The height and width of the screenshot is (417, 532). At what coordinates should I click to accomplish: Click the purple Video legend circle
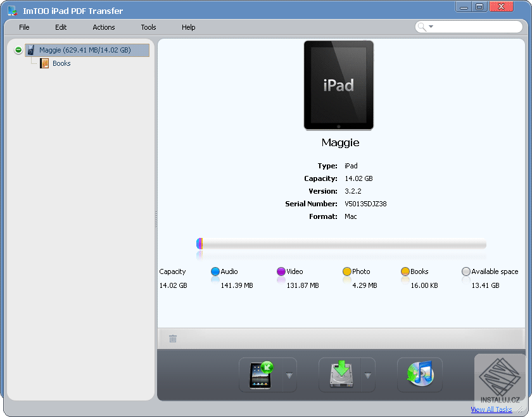281,271
